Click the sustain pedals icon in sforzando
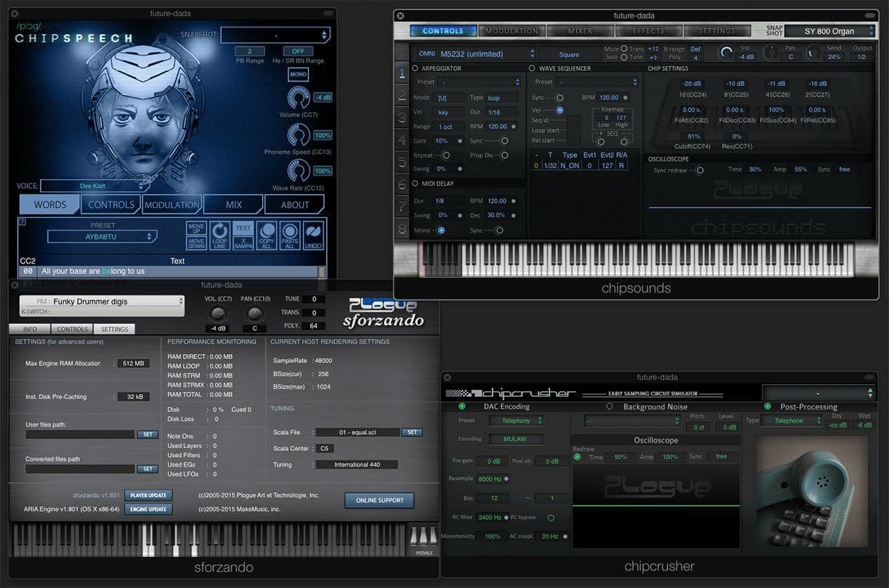 (x=423, y=538)
